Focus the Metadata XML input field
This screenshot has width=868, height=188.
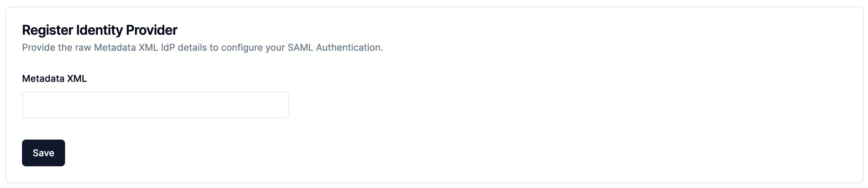coord(155,105)
